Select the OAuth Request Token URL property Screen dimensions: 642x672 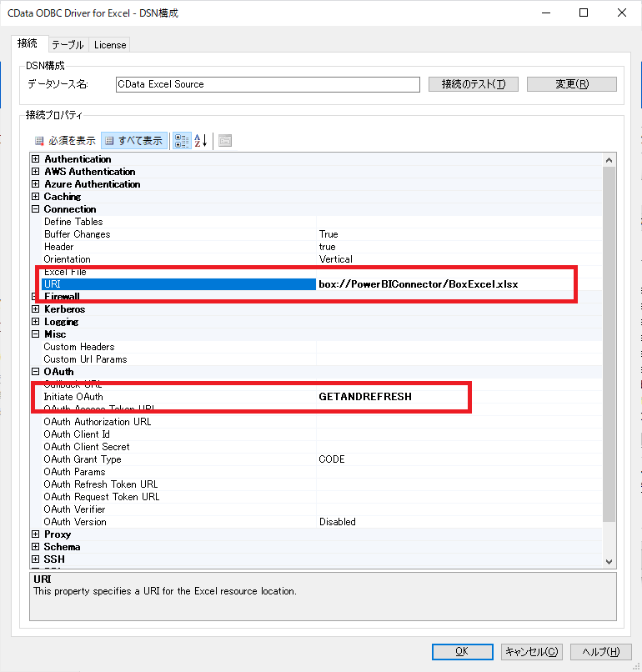(x=178, y=497)
